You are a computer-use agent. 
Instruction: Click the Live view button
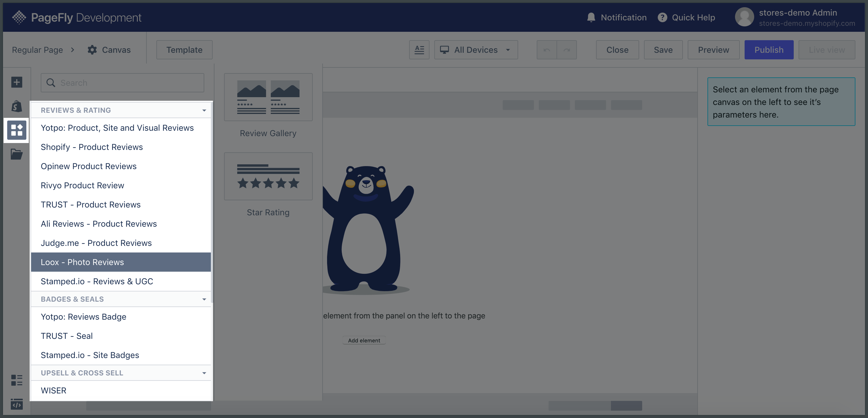click(827, 50)
